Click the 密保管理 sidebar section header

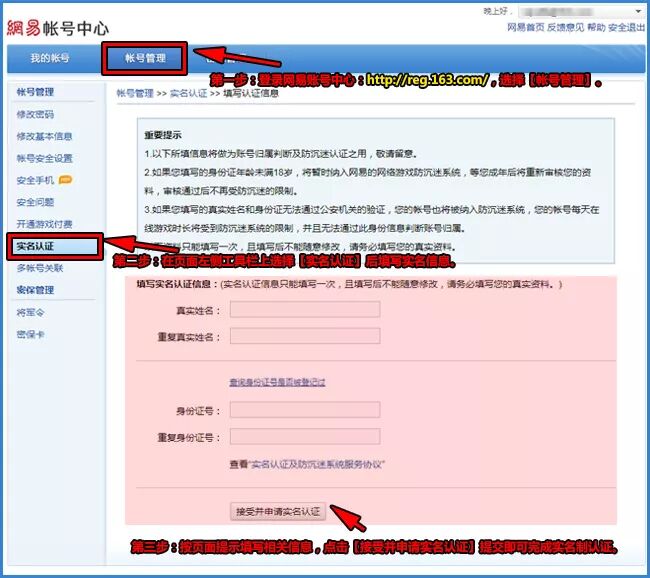[x=35, y=290]
